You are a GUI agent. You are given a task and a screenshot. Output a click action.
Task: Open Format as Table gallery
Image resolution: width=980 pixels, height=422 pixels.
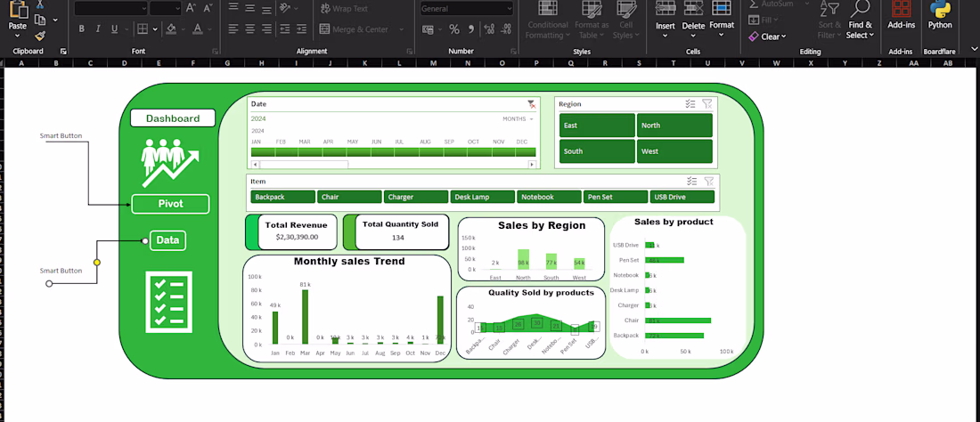coord(592,20)
